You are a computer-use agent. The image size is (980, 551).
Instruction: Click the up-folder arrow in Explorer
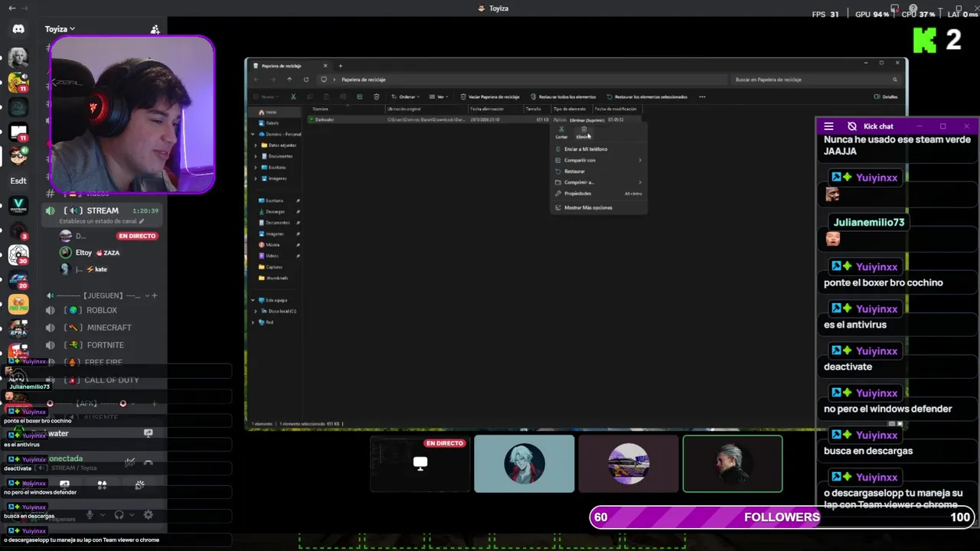tap(289, 80)
